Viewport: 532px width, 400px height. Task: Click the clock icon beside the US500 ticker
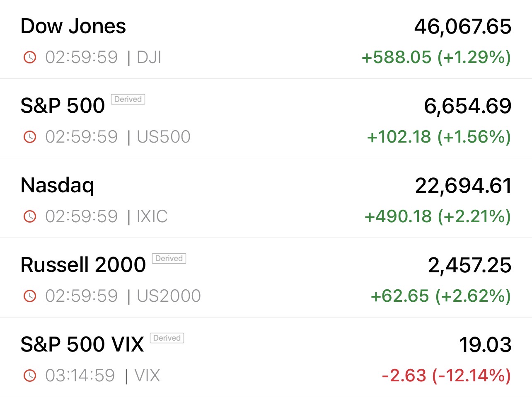30,137
